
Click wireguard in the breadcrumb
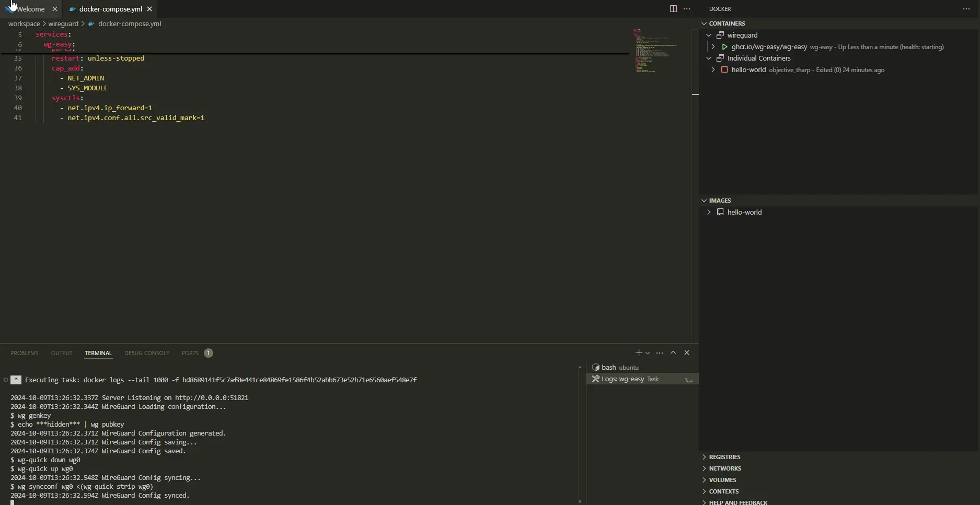pos(63,24)
